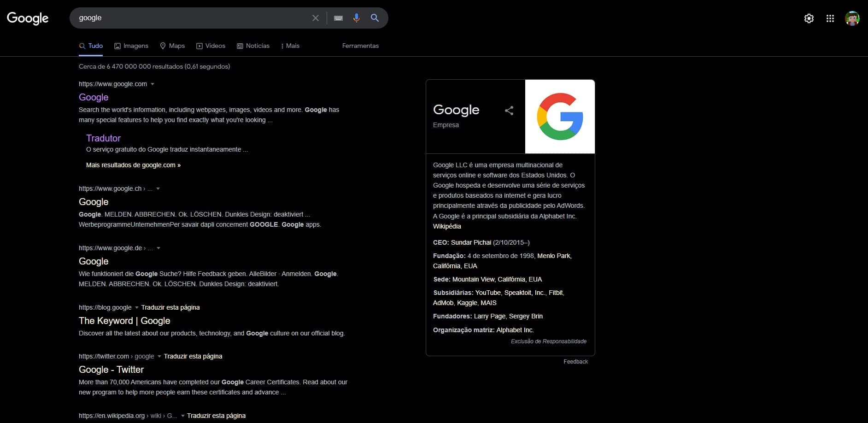Open Ferramentas search tools

(x=360, y=46)
